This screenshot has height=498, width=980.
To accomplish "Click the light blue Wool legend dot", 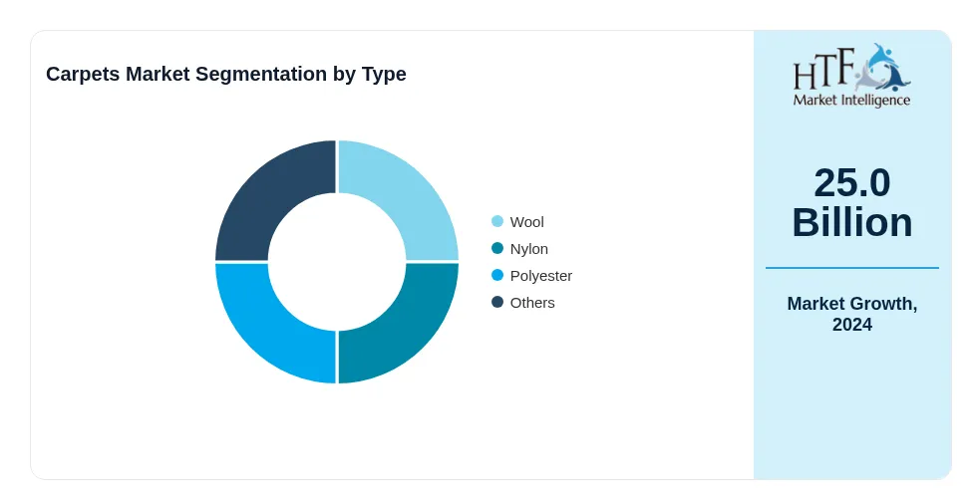I will point(497,221).
